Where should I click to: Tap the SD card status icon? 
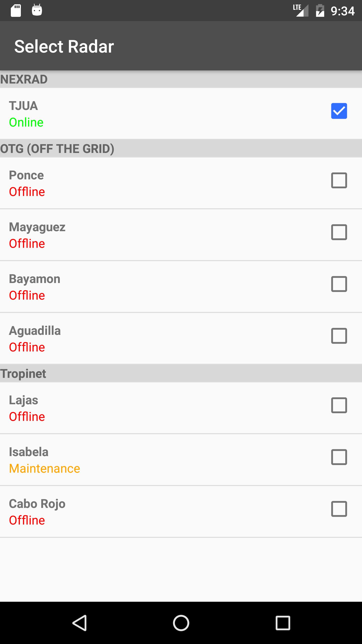(x=16, y=11)
